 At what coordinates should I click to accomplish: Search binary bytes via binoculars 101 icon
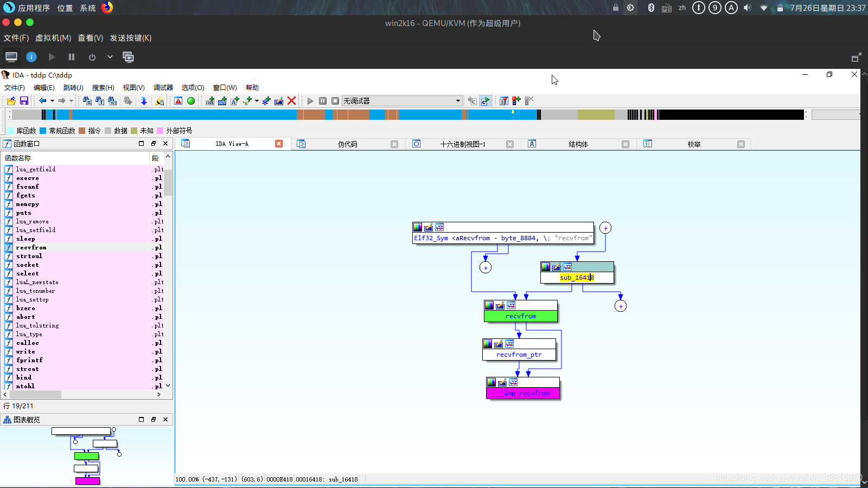pos(112,101)
